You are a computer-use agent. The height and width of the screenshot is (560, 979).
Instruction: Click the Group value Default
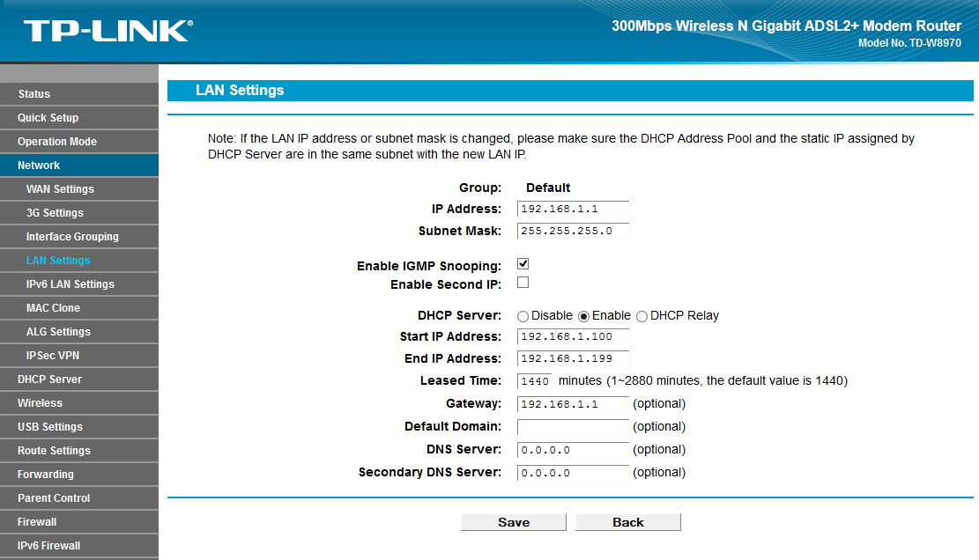[x=548, y=188]
